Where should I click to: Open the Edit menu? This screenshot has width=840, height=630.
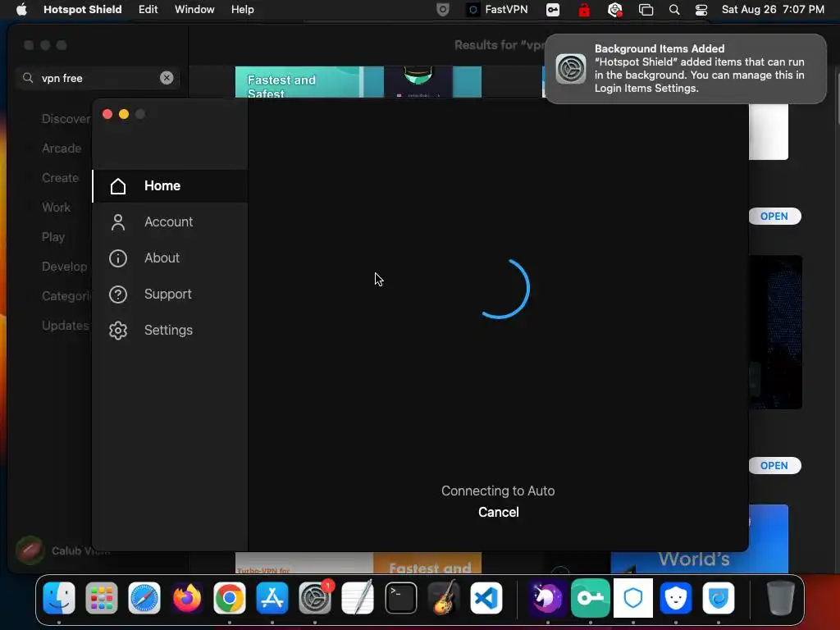pyautogui.click(x=148, y=10)
